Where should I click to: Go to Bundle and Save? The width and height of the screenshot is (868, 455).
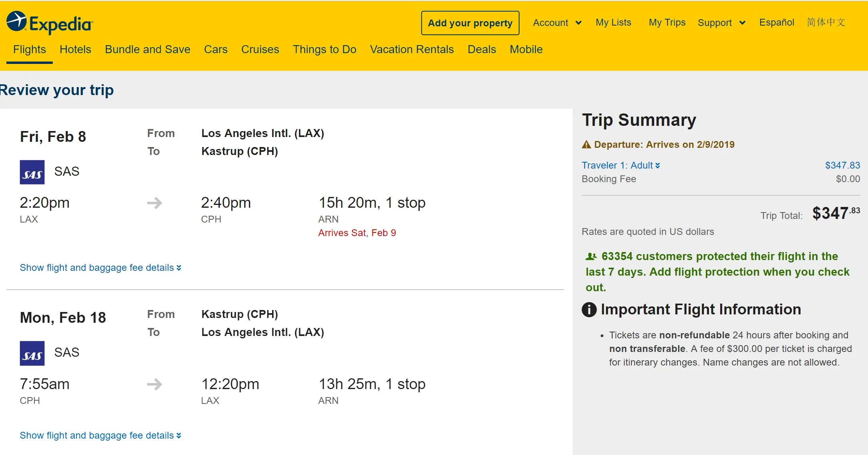coord(147,50)
